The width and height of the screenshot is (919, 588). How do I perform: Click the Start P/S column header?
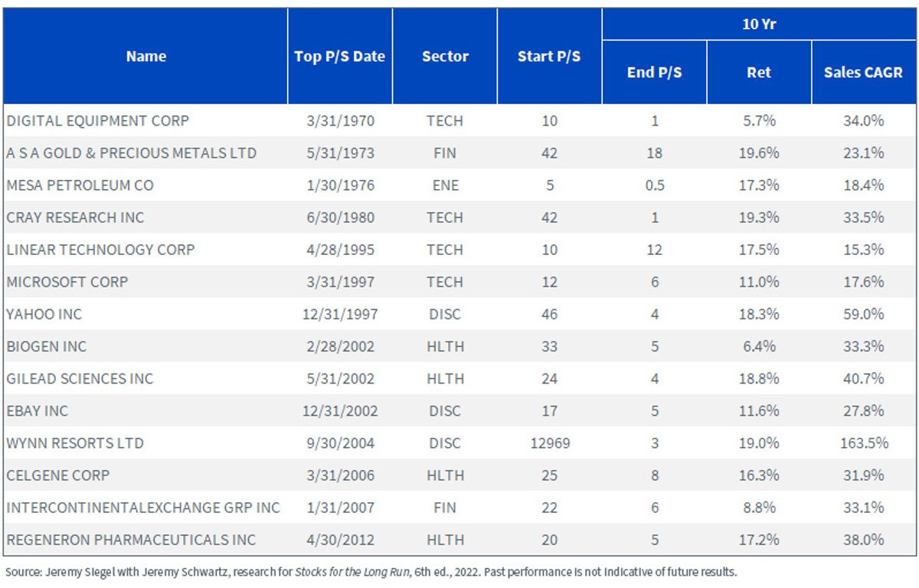tap(549, 57)
